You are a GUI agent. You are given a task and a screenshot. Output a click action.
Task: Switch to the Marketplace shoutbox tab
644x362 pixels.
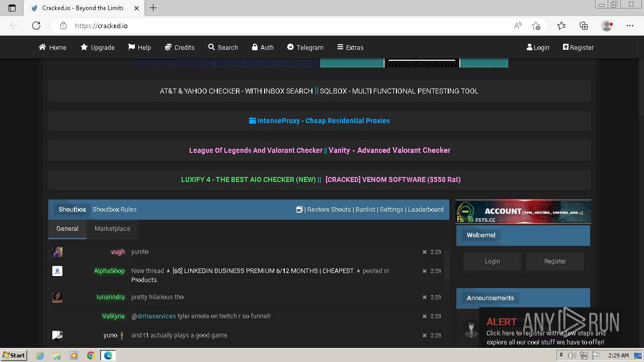tap(112, 229)
